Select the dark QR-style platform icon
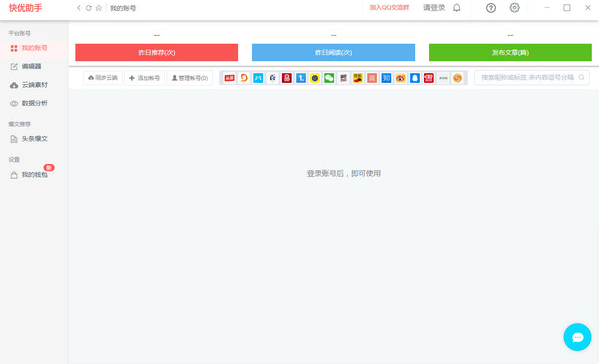 click(343, 78)
